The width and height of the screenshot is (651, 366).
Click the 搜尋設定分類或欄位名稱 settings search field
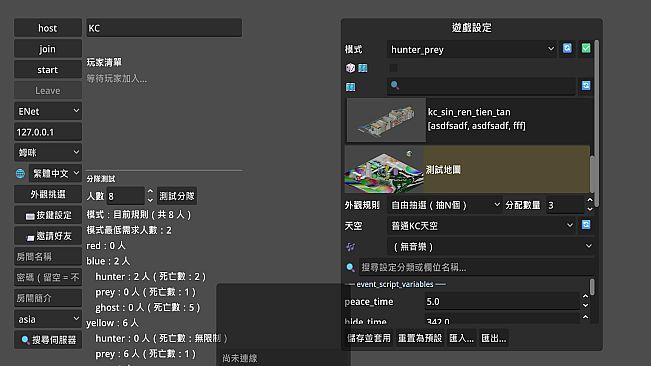point(476,267)
